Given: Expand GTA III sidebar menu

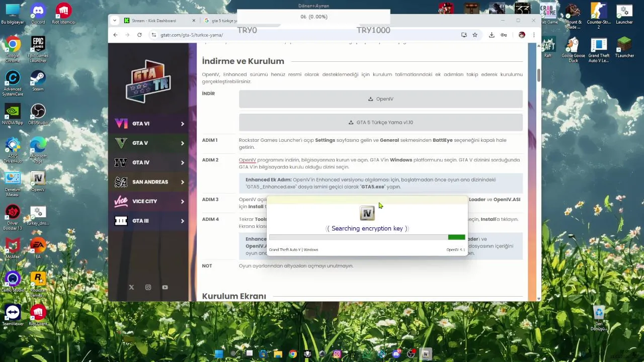Looking at the screenshot, I should pyautogui.click(x=149, y=221).
